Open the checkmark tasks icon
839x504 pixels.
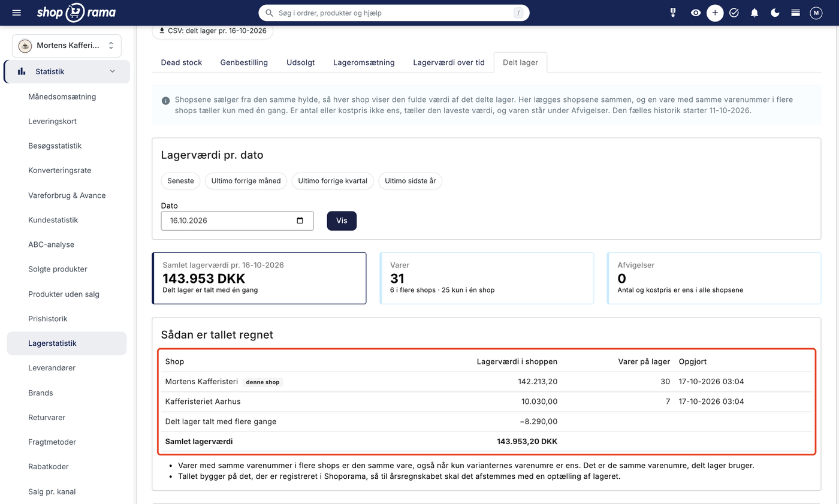click(734, 13)
